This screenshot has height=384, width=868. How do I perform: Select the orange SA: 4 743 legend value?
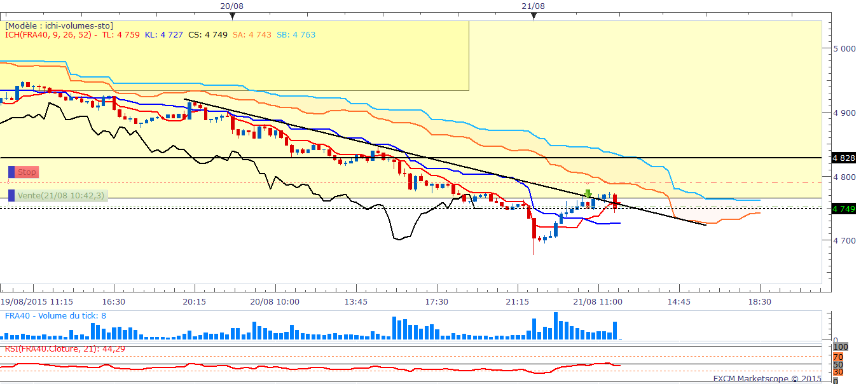[x=252, y=35]
